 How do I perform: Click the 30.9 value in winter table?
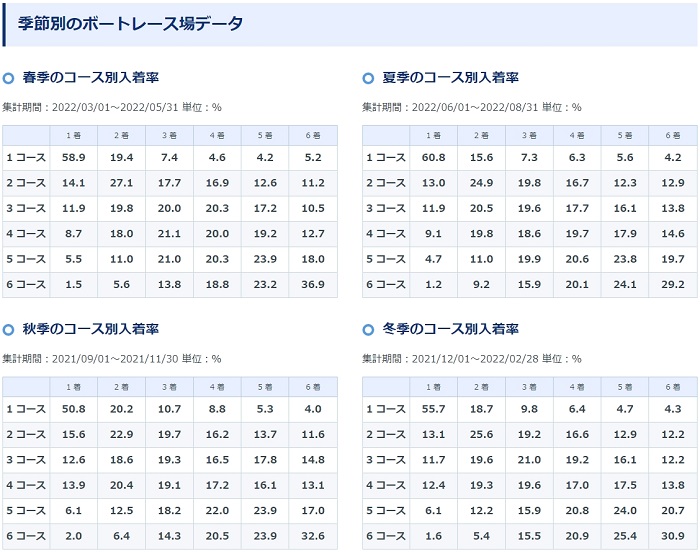click(x=673, y=535)
